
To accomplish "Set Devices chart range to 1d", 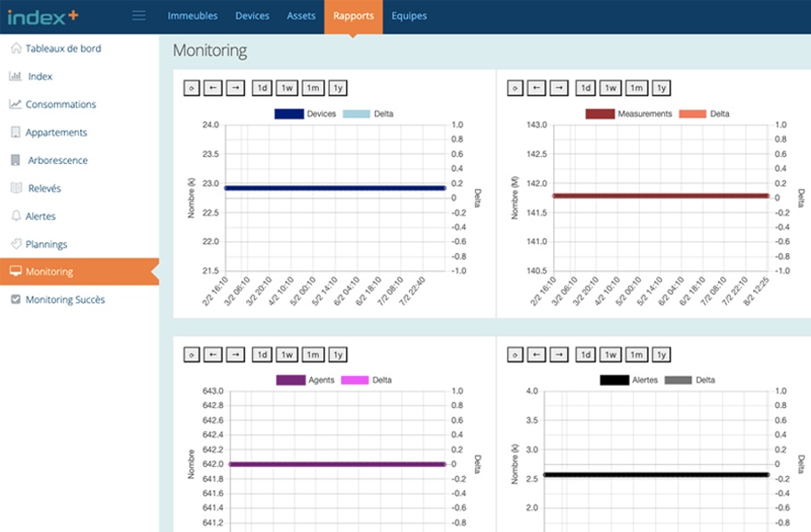I will tap(262, 88).
